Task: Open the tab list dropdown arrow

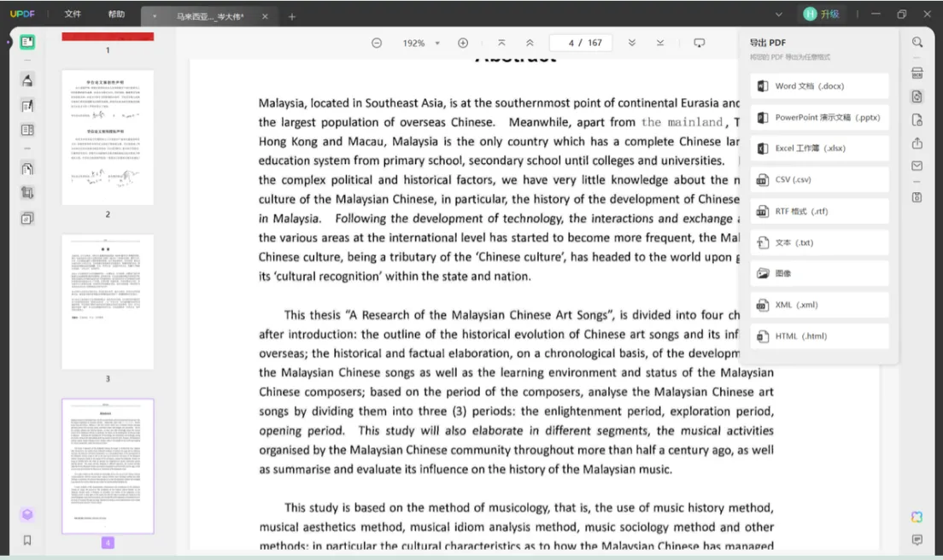Action: [x=154, y=16]
